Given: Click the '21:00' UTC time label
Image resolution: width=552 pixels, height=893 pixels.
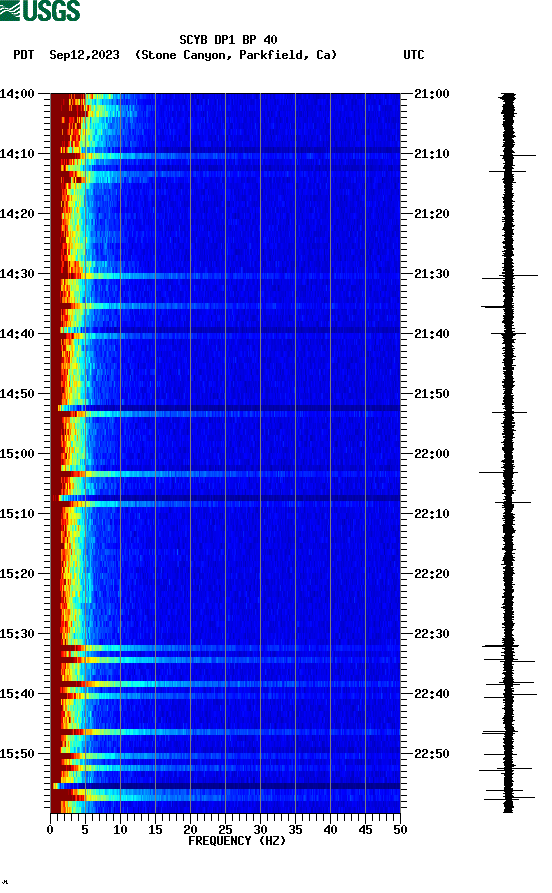Looking at the screenshot, I should click(x=432, y=94).
